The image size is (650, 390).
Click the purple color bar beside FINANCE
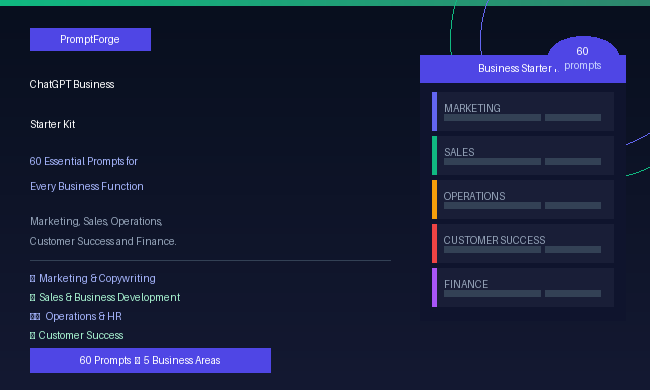[x=434, y=287]
